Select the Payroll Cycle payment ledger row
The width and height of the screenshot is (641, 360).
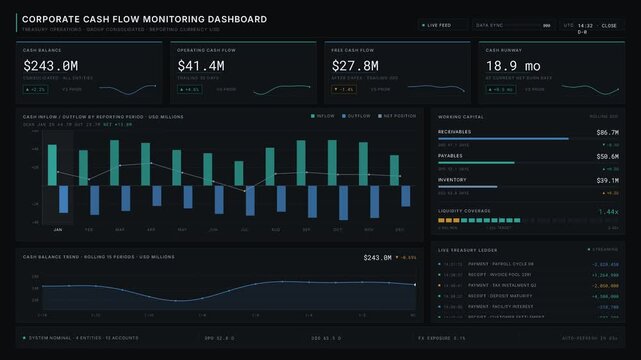coord(528,264)
